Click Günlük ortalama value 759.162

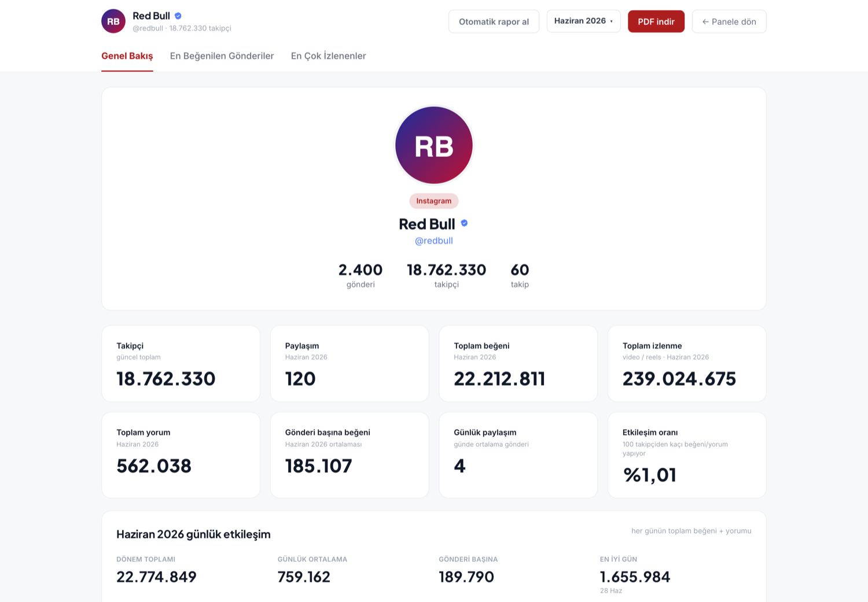tap(304, 577)
